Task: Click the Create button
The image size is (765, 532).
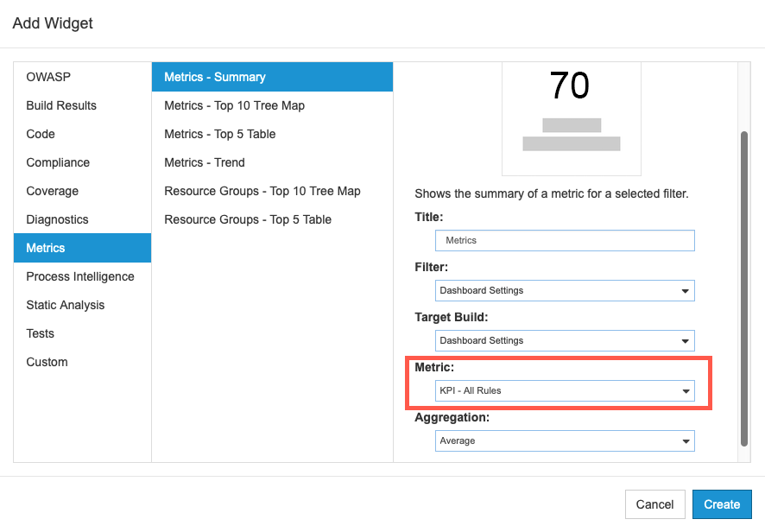Action: pyautogui.click(x=722, y=504)
